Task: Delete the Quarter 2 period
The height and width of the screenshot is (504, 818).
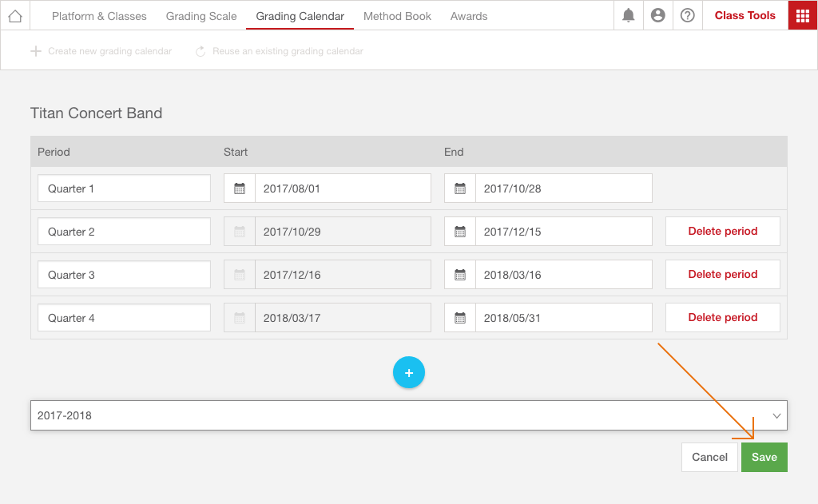Action: tap(722, 231)
